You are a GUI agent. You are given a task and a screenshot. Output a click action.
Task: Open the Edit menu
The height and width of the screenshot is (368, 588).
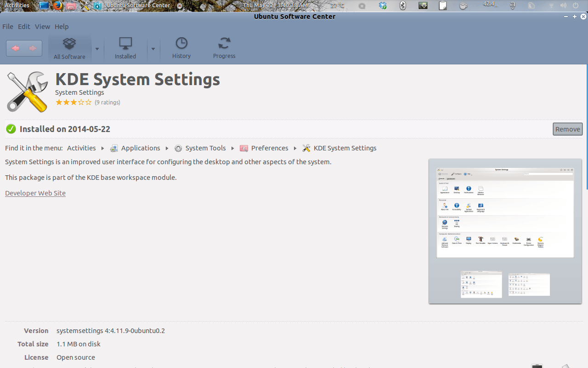click(24, 27)
